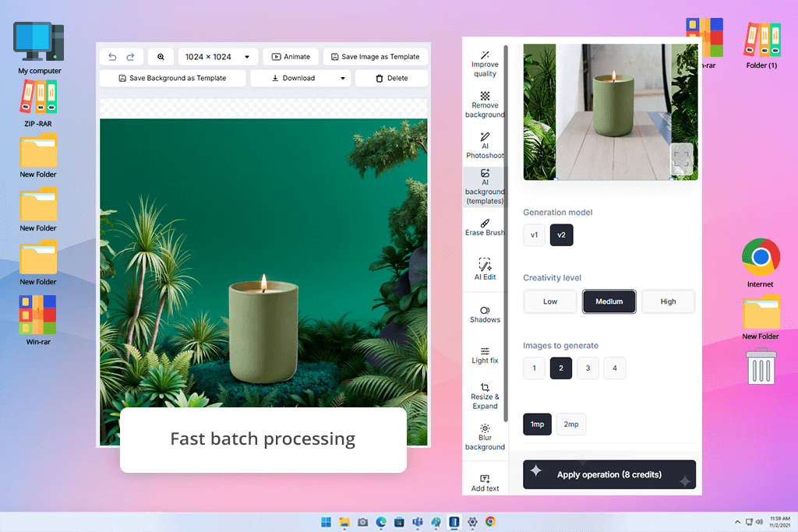Open the AI Photoshoot tool
798x532 pixels.
pyautogui.click(x=485, y=146)
